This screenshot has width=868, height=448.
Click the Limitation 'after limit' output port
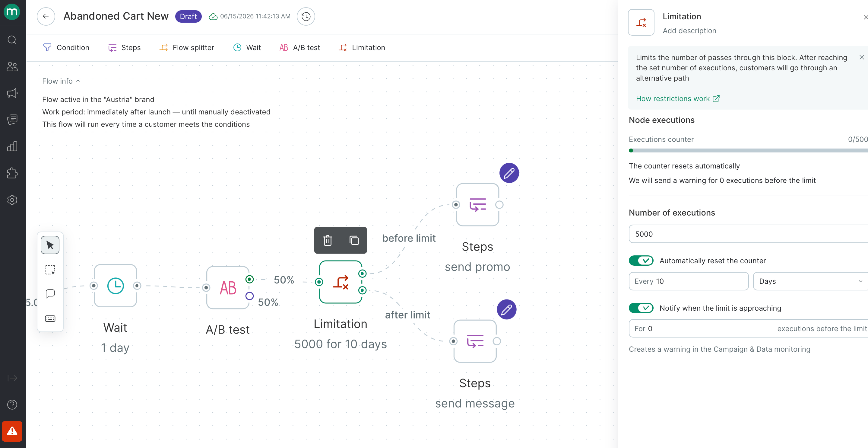point(363,290)
